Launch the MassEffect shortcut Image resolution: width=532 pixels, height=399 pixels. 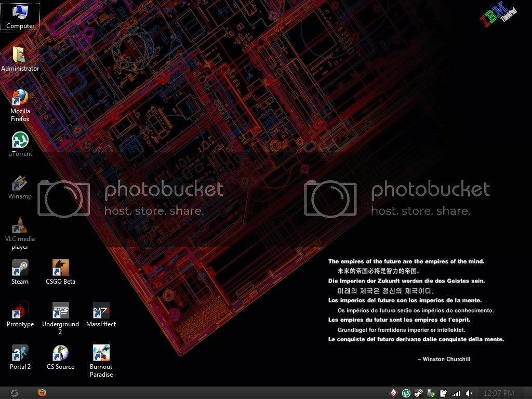click(x=101, y=311)
